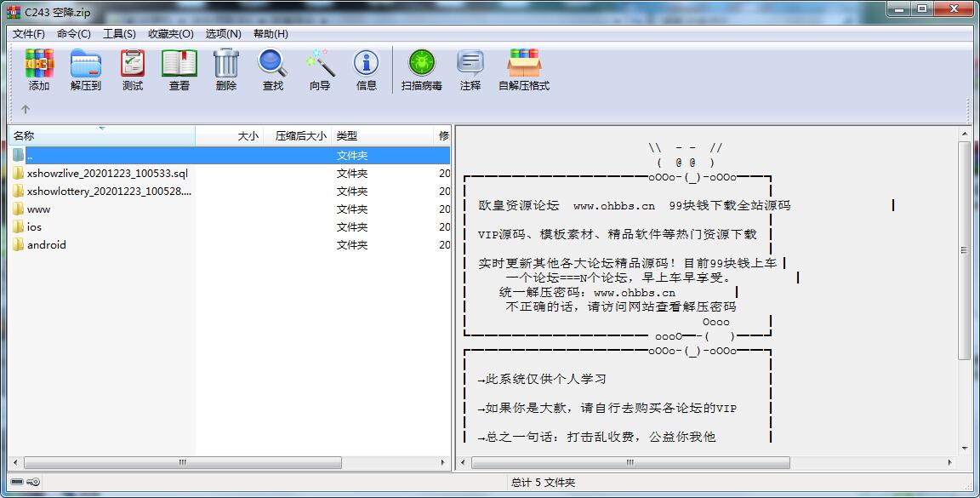Image resolution: width=980 pixels, height=498 pixels.
Task: Select folder xshowzlive_20201223_100533.sql
Action: click(x=107, y=174)
